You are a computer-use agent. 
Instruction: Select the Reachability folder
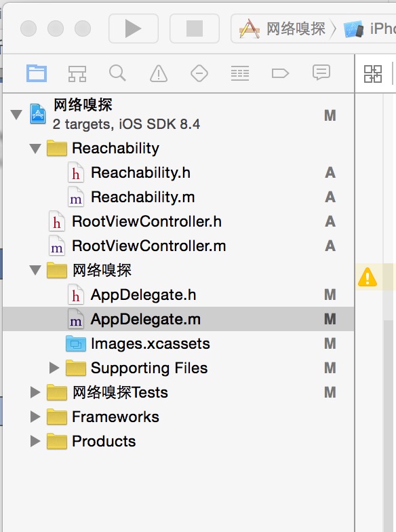(x=178, y=148)
